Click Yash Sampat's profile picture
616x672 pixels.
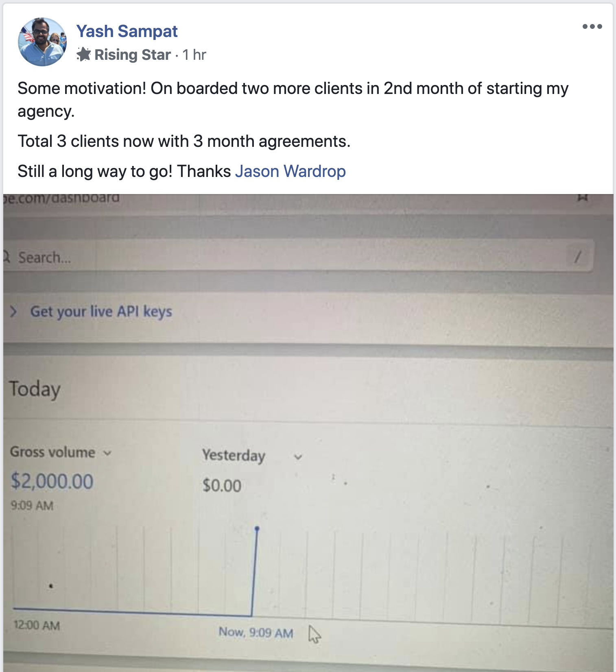point(42,42)
